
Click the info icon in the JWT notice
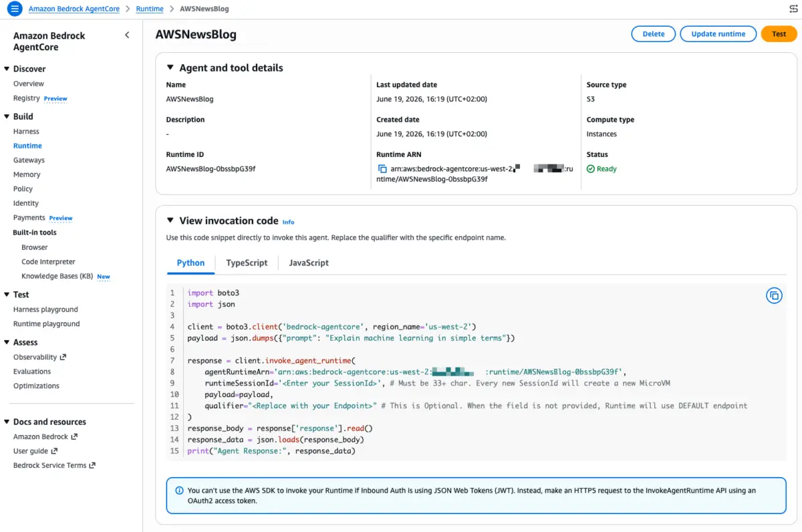click(179, 491)
